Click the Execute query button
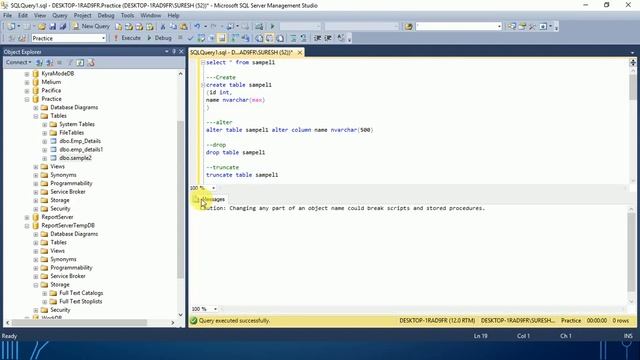The image size is (640, 360). (x=127, y=38)
